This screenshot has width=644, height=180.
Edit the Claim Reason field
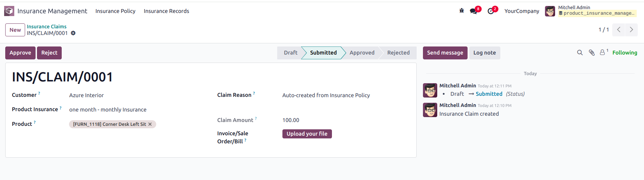click(345, 95)
